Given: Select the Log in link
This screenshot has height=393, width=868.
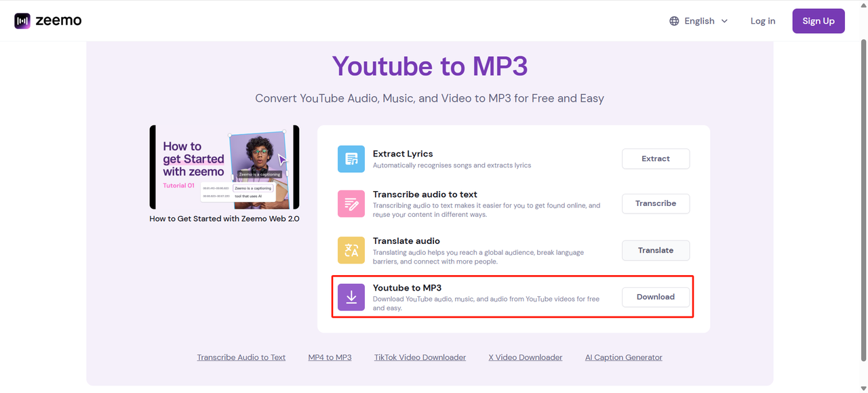Looking at the screenshot, I should (x=762, y=20).
